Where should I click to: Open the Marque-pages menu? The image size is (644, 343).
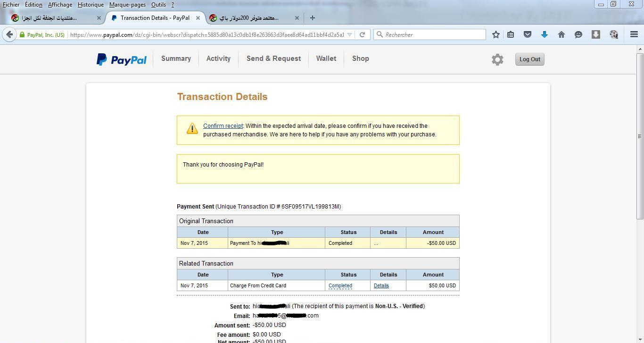(x=127, y=5)
